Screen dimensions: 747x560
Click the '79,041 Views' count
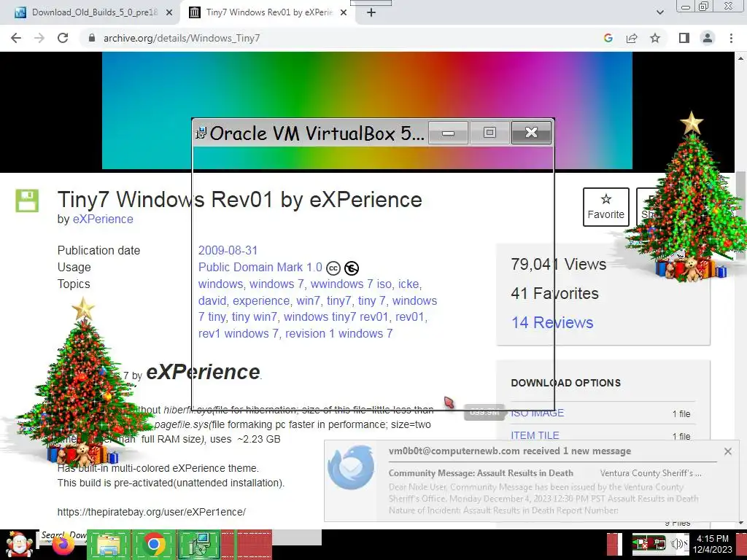coord(558,264)
